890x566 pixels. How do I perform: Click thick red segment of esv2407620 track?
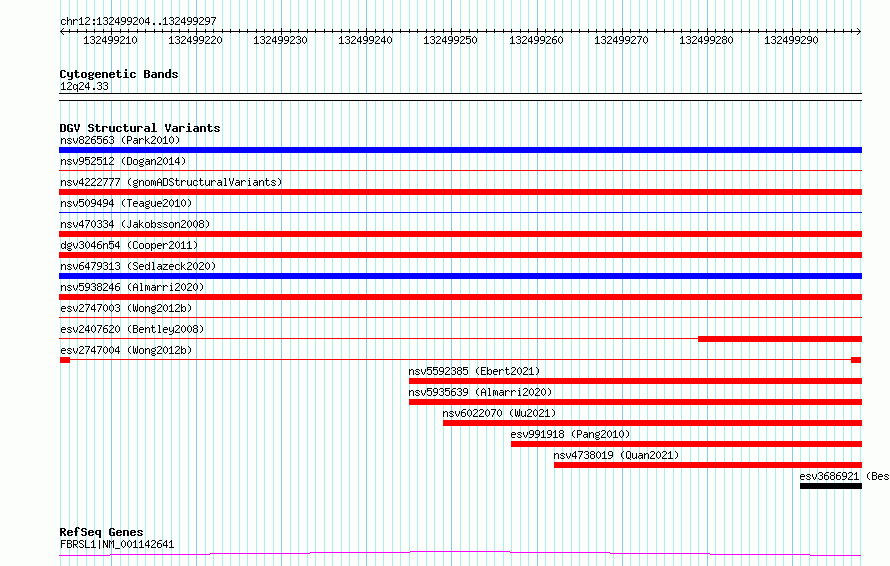pos(780,339)
